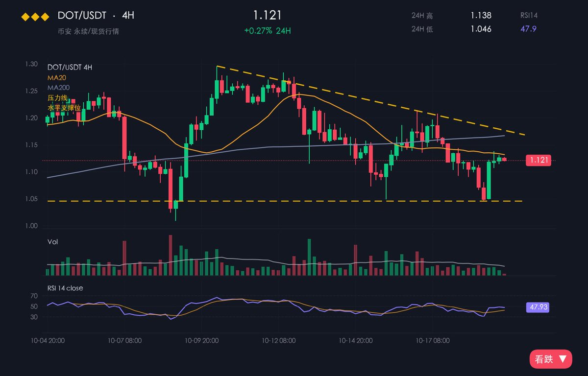Click the DOT/USDT 4H chart legend
The image size is (588, 376).
click(x=70, y=67)
